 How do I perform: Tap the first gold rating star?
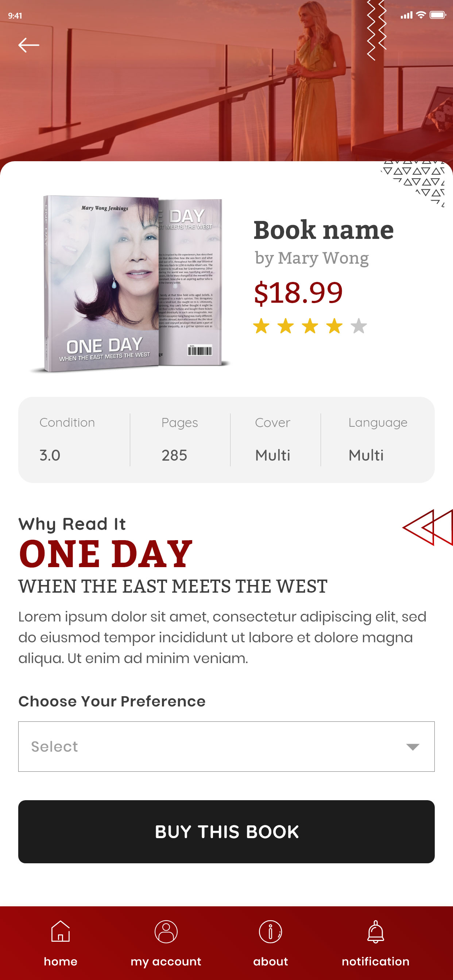[261, 326]
